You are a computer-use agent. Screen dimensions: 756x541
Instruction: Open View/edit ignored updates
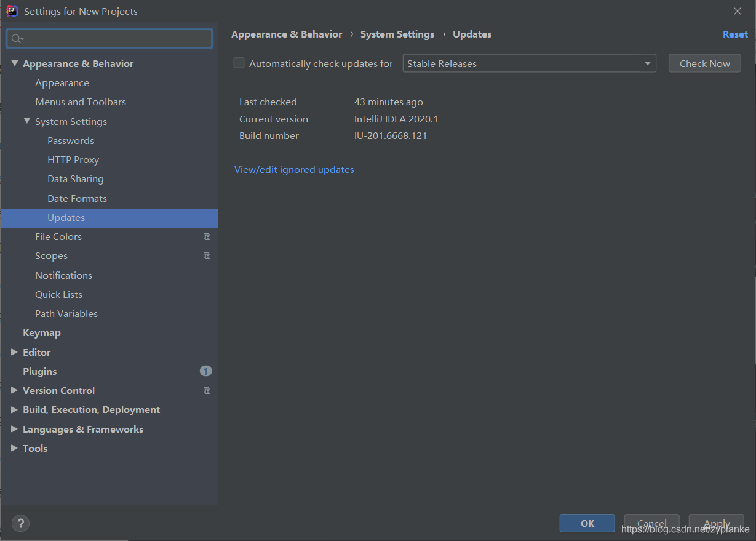pos(294,169)
